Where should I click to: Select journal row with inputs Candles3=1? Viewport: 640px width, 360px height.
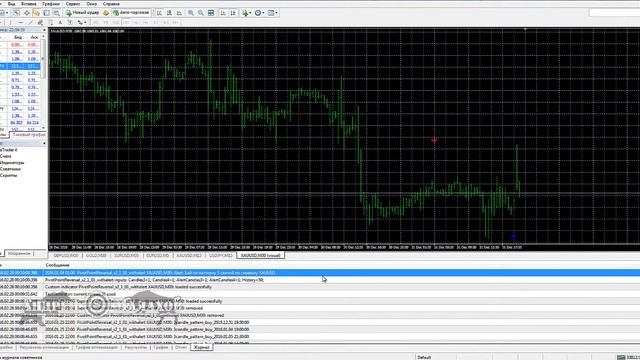click(x=320, y=280)
